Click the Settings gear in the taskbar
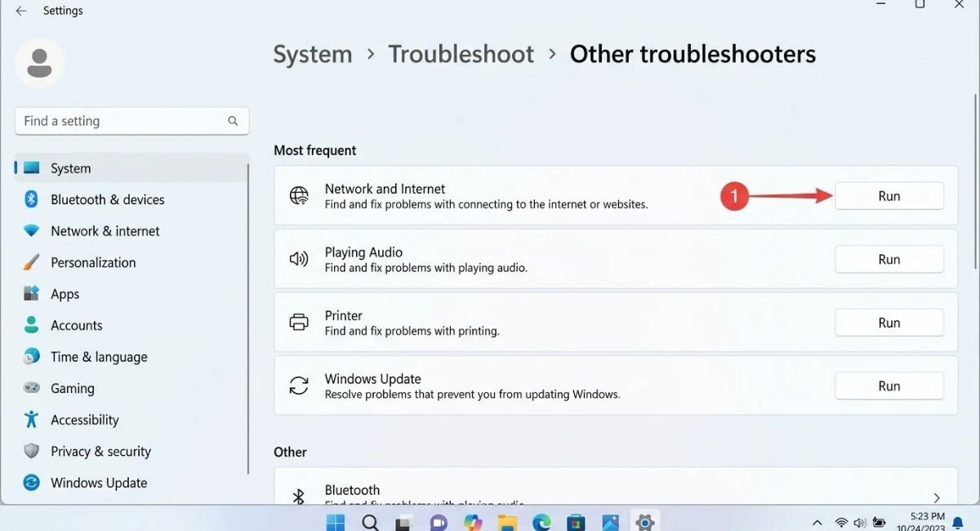980x531 pixels. click(x=644, y=522)
